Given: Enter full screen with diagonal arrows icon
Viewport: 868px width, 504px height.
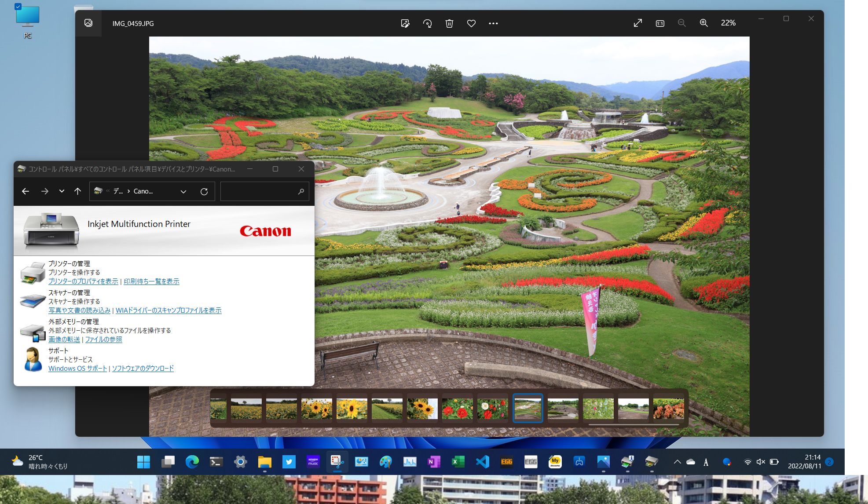Looking at the screenshot, I should (637, 23).
